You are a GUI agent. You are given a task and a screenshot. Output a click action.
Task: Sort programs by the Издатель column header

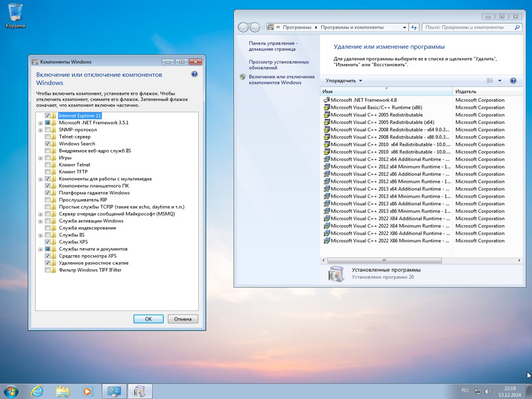click(x=488, y=91)
